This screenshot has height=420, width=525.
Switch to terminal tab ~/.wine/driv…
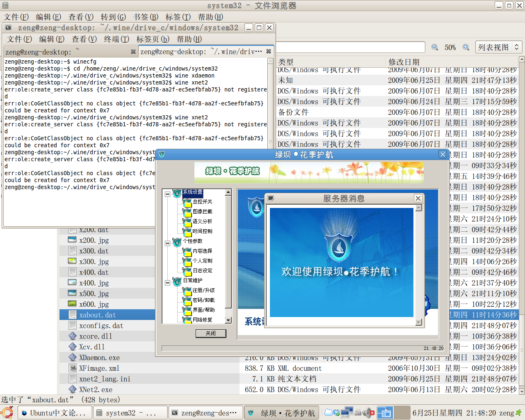206,52
